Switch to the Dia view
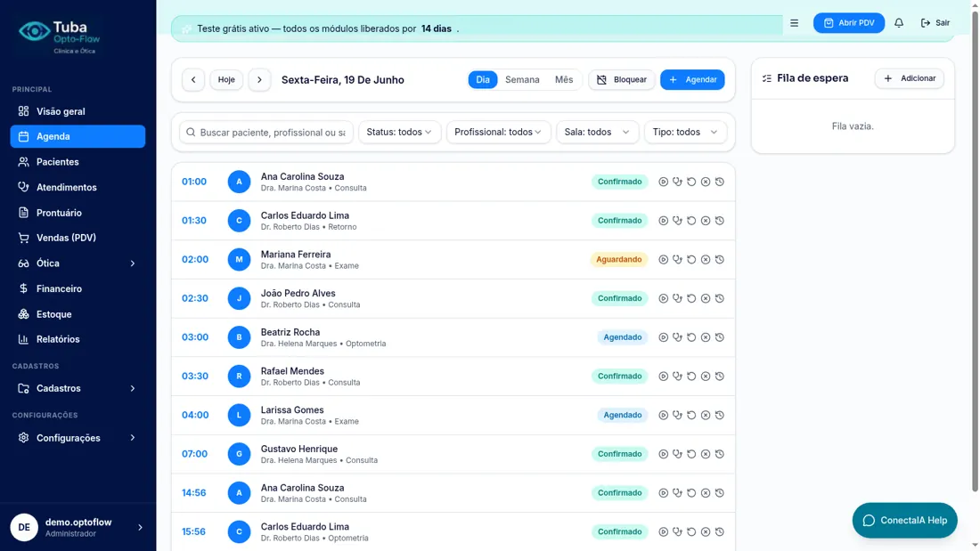The width and height of the screenshot is (980, 551). [483, 80]
